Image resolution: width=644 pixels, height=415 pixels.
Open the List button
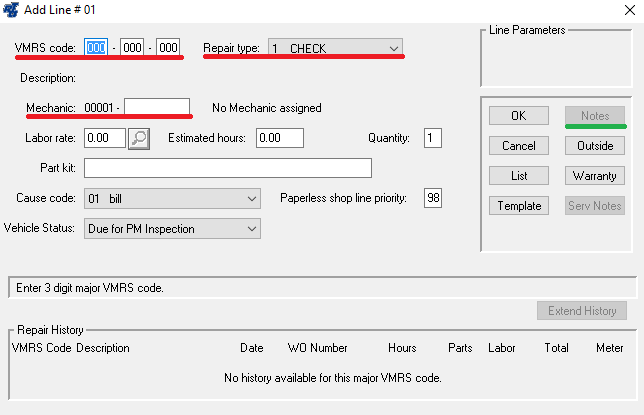point(518,176)
